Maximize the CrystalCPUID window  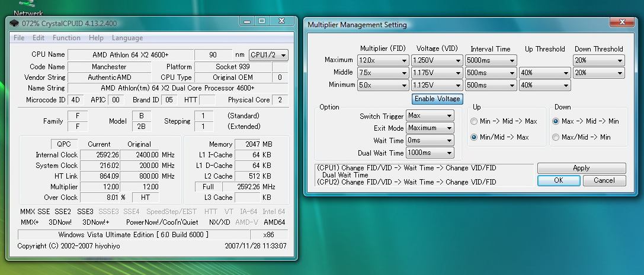262,21
